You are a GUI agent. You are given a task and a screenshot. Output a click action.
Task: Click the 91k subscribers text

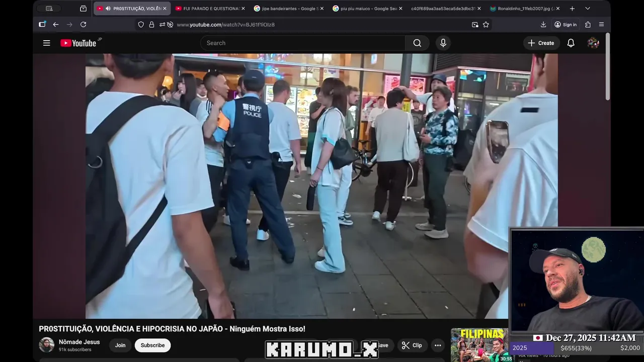[75, 350]
